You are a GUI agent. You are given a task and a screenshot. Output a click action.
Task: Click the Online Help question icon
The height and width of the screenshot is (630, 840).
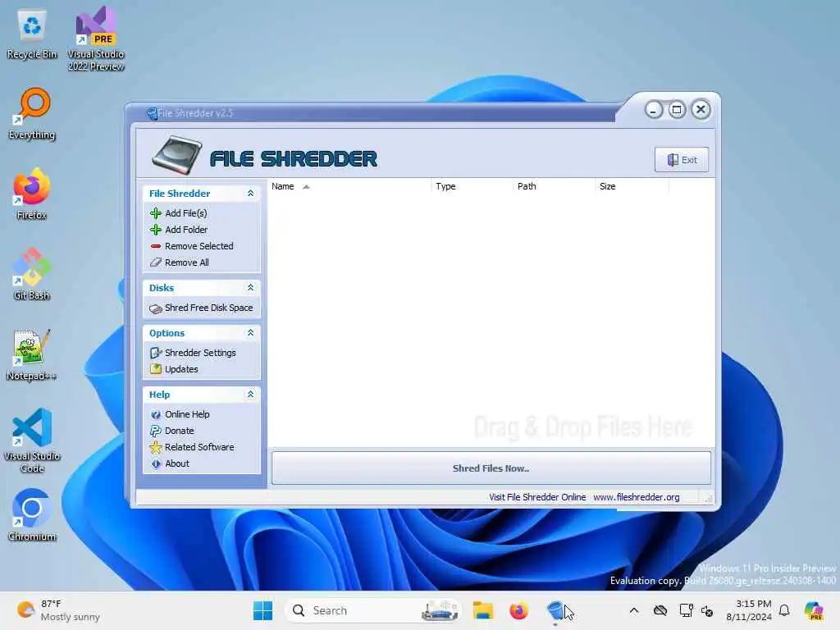pyautogui.click(x=155, y=414)
